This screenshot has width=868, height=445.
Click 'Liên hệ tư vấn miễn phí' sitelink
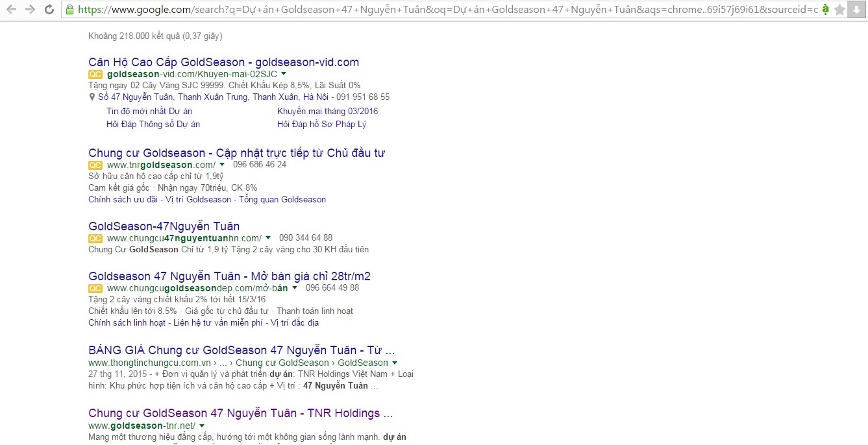(x=218, y=323)
